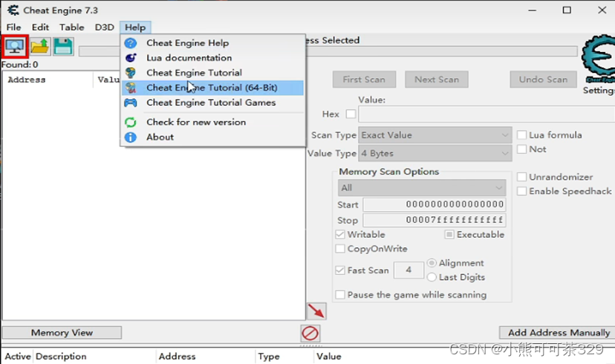Click Add Address Manually button
The height and width of the screenshot is (364, 615).
(559, 333)
